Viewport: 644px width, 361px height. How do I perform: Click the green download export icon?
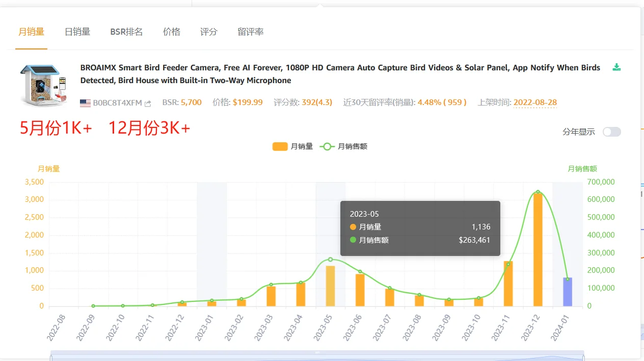click(616, 67)
